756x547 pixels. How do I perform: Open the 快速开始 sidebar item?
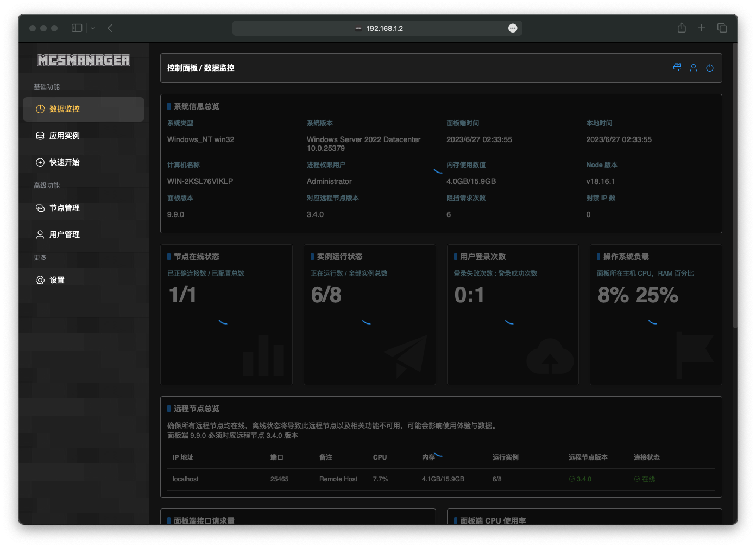(84, 162)
